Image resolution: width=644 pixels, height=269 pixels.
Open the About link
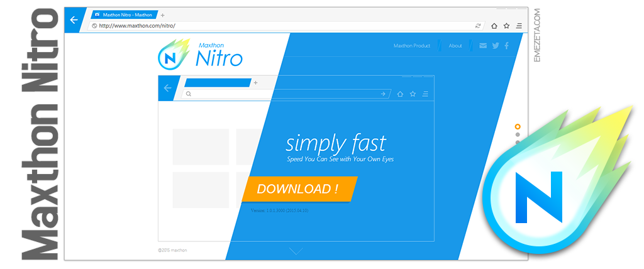click(x=455, y=46)
